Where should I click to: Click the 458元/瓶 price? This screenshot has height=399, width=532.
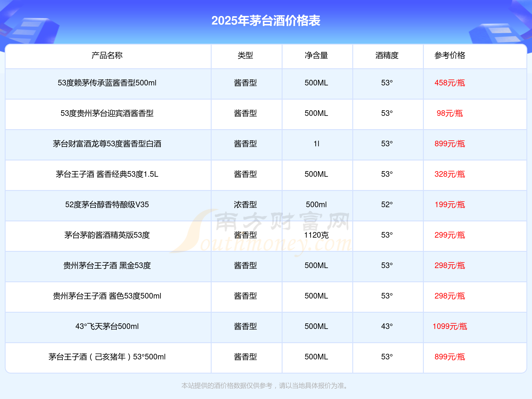tap(450, 83)
